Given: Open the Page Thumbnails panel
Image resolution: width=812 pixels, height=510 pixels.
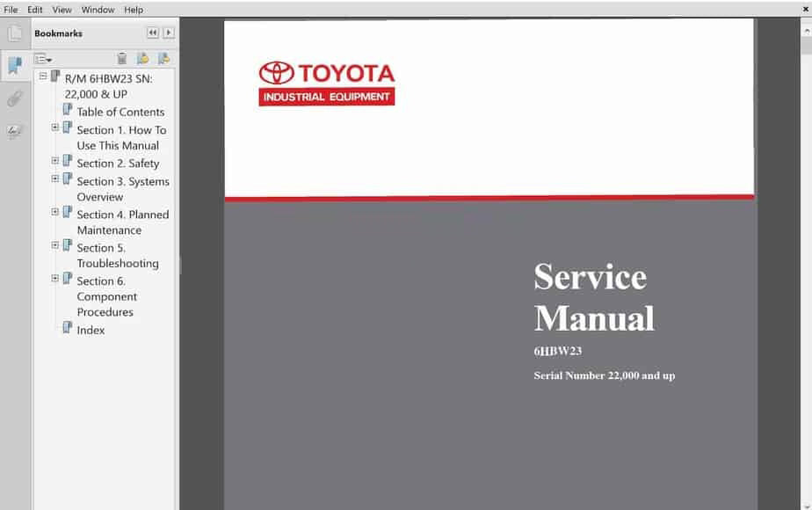Looking at the screenshot, I should point(15,34).
